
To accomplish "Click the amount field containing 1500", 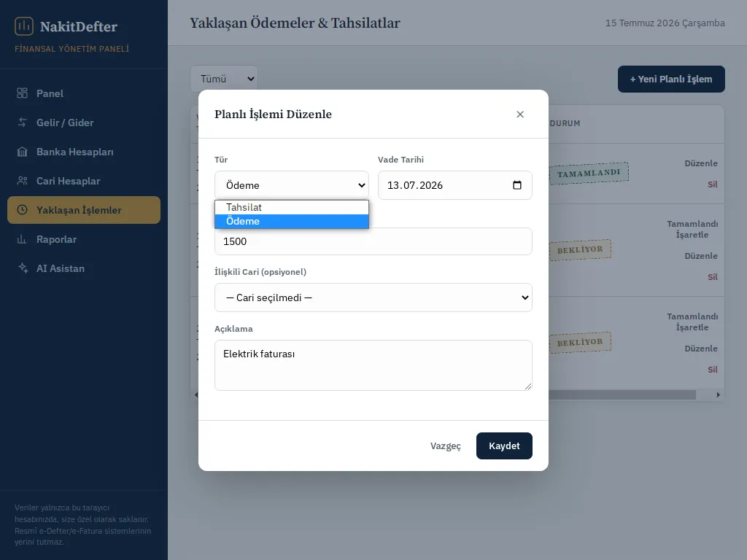I will pyautogui.click(x=373, y=241).
